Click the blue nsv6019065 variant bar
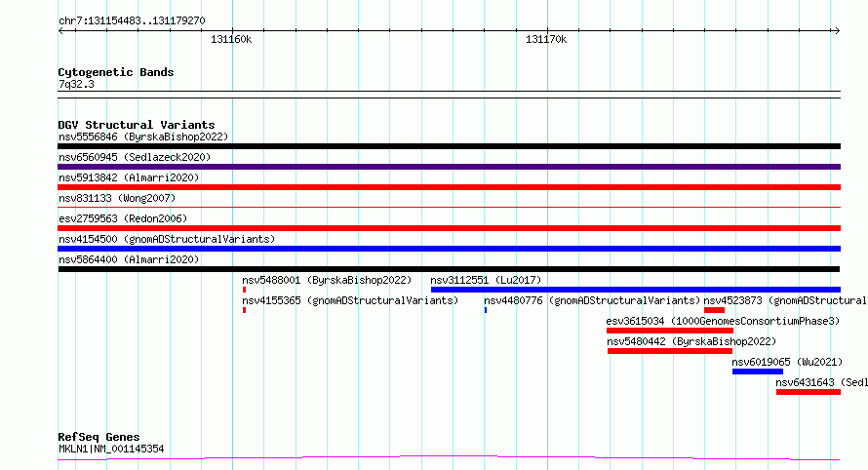 point(757,372)
